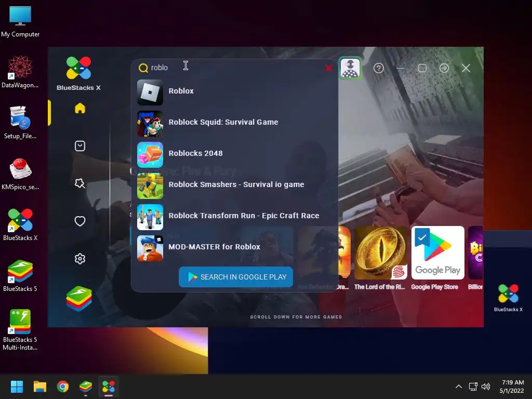
Task: Open Google Play Store card
Action: [437, 258]
